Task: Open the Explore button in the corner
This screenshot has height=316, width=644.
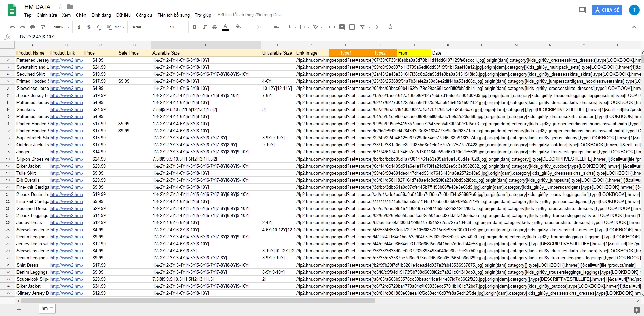Action: [x=636, y=310]
